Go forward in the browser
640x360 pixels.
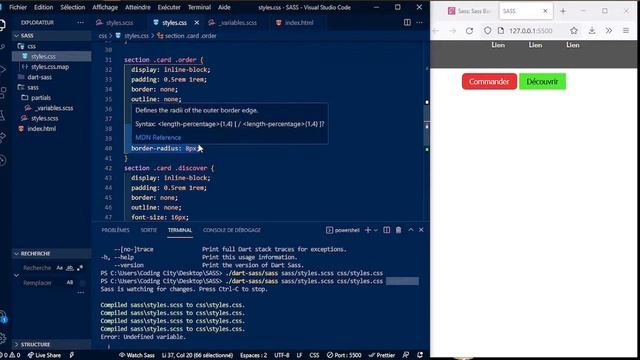point(452,31)
